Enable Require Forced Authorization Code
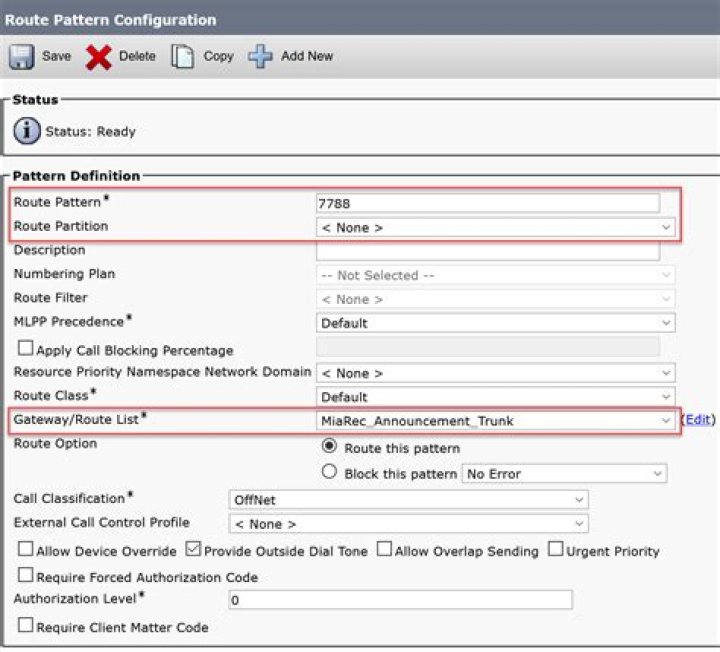720x652 pixels. point(25,577)
